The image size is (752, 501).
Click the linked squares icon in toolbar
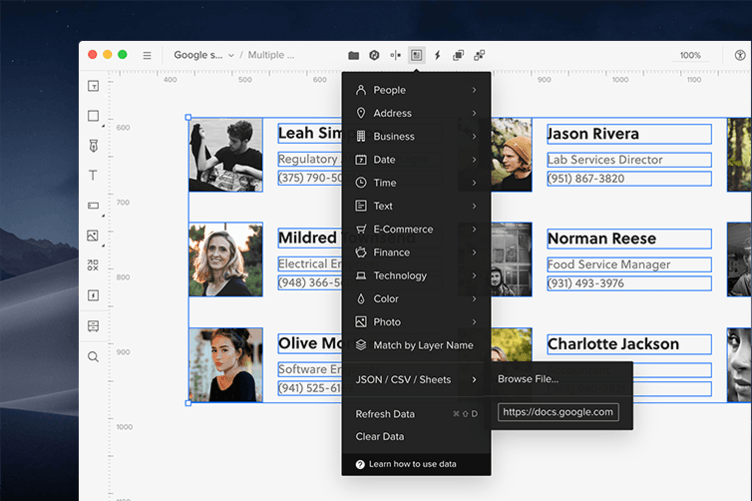click(x=479, y=56)
